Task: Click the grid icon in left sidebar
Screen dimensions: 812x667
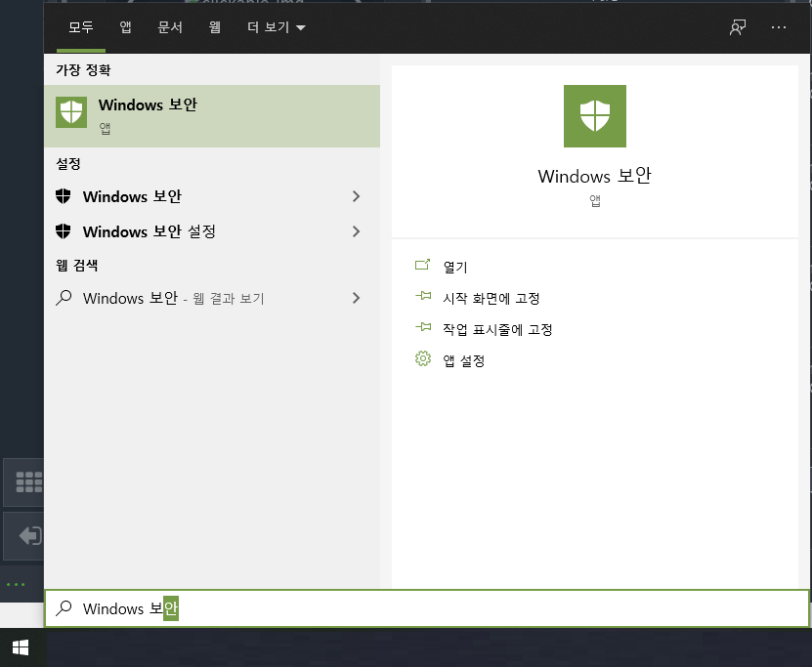Action: 28,481
